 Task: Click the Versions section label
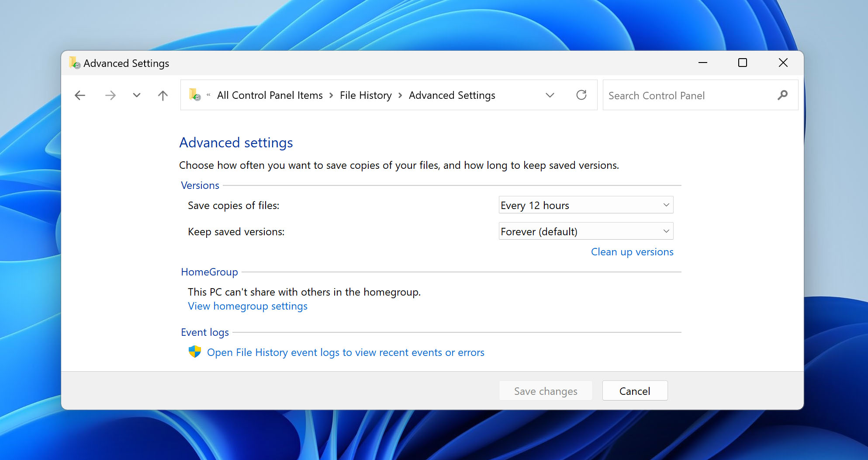[x=200, y=185]
